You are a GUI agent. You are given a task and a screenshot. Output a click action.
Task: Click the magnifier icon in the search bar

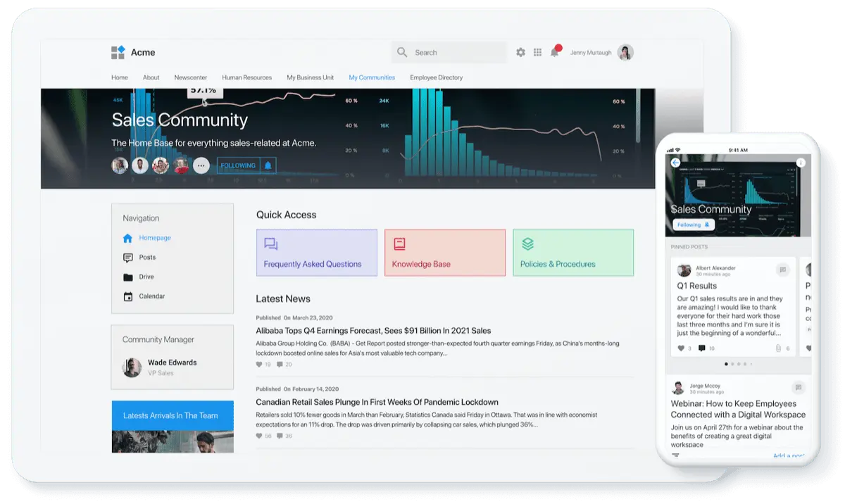(x=402, y=52)
